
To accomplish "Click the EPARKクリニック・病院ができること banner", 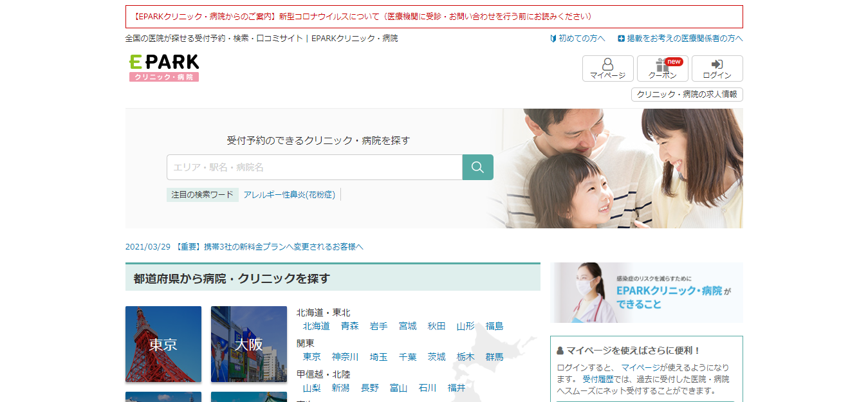I will (x=646, y=293).
